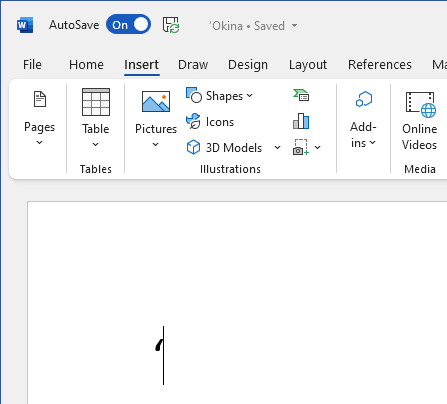Click in document at the okina character
Screen dimensions: 447x404
pos(159,345)
